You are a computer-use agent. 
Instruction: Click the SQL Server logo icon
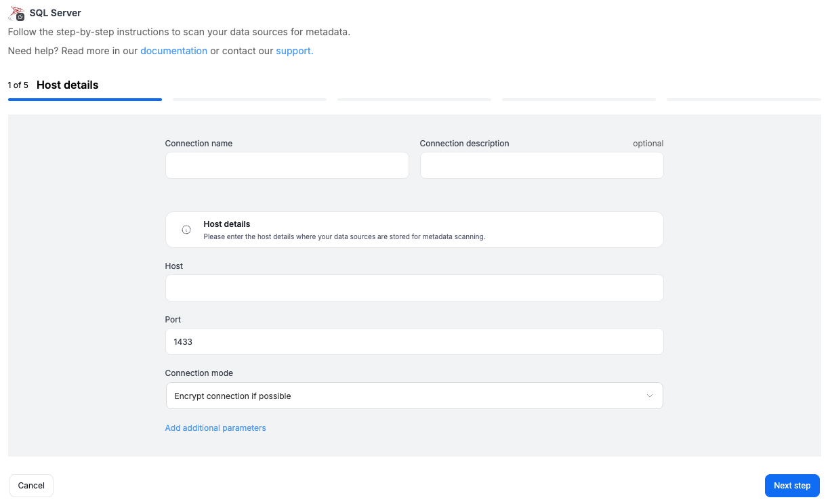17,13
